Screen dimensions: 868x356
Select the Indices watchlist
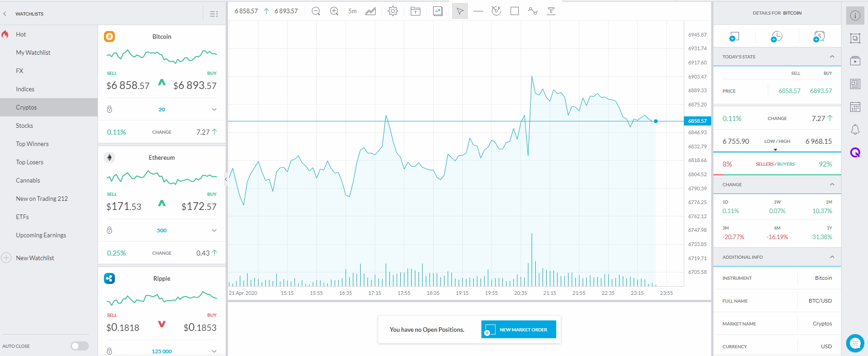coord(25,89)
